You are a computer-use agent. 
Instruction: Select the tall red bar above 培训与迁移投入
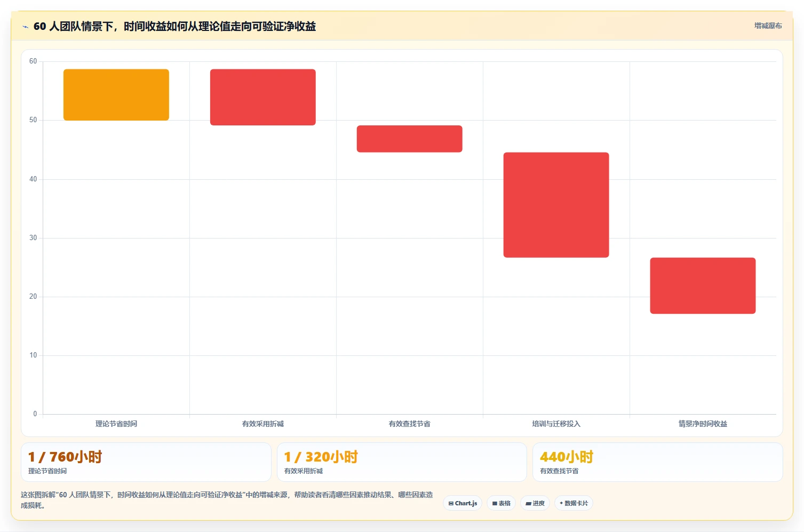click(556, 205)
